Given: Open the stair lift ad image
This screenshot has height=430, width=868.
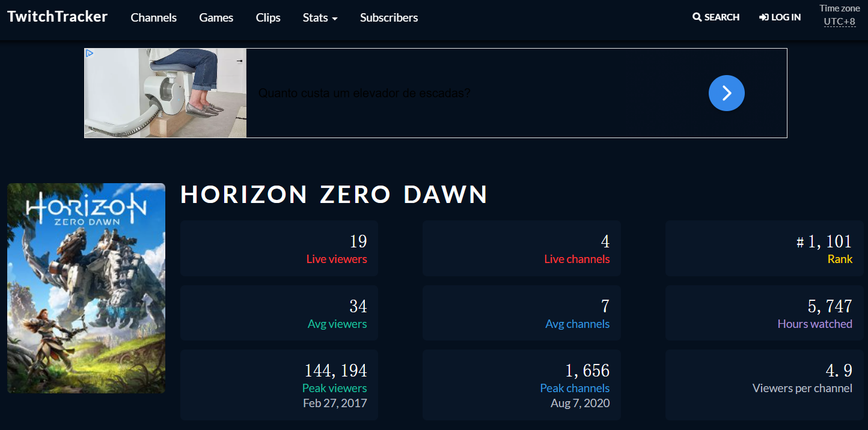Looking at the screenshot, I should point(165,93).
